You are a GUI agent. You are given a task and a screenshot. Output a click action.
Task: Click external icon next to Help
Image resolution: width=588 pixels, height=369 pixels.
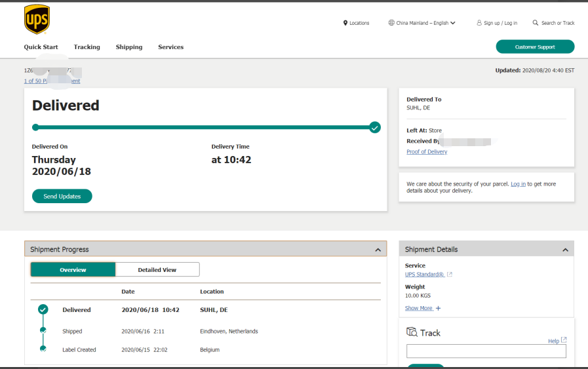[x=564, y=340]
